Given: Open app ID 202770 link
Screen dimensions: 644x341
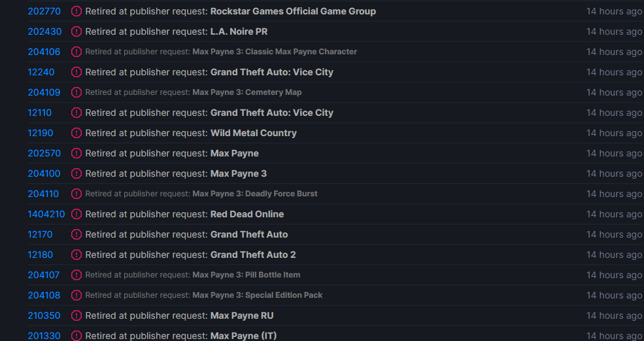Looking at the screenshot, I should [44, 11].
